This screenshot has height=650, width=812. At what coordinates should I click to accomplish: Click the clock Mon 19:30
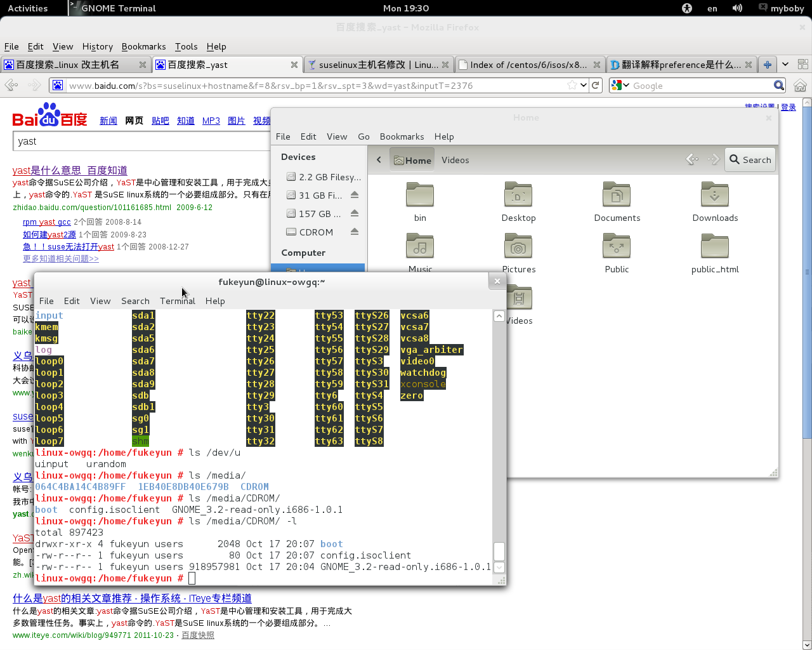click(x=406, y=8)
